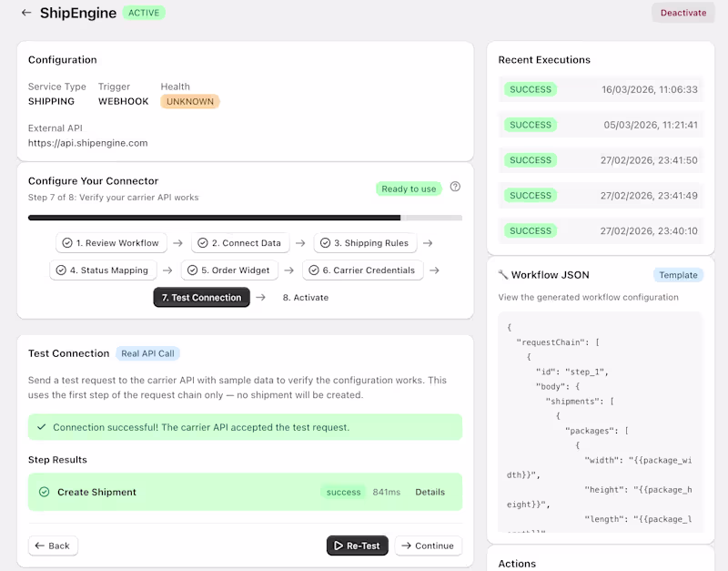This screenshot has height=571, width=728.
Task: Click the 841ms duration value
Action: [x=386, y=492]
